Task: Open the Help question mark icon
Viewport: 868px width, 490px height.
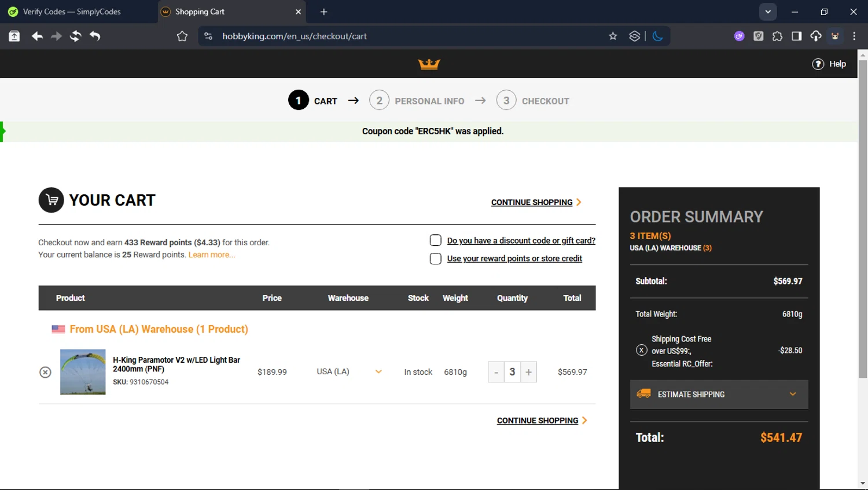Action: click(818, 64)
